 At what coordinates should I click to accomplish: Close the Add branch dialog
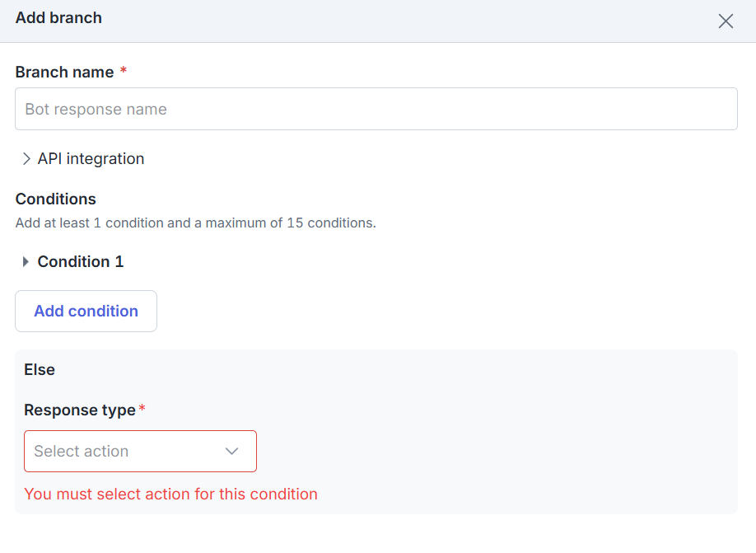[726, 21]
